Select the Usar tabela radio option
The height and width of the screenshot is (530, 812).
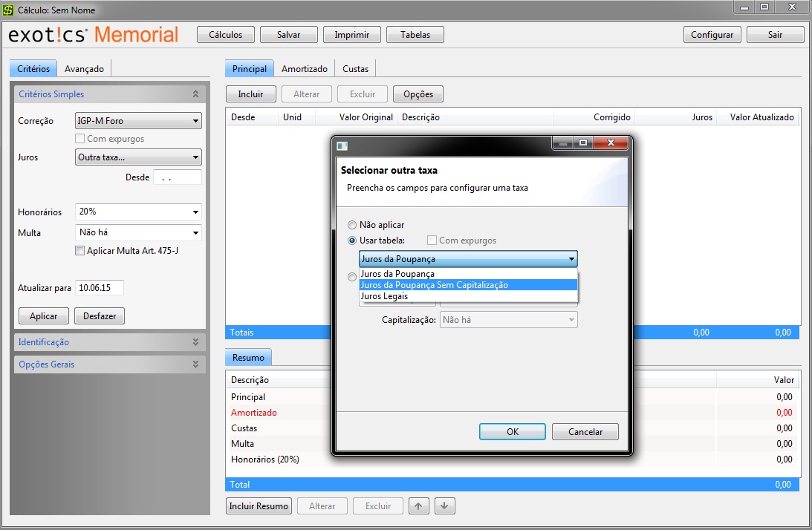pyautogui.click(x=352, y=241)
